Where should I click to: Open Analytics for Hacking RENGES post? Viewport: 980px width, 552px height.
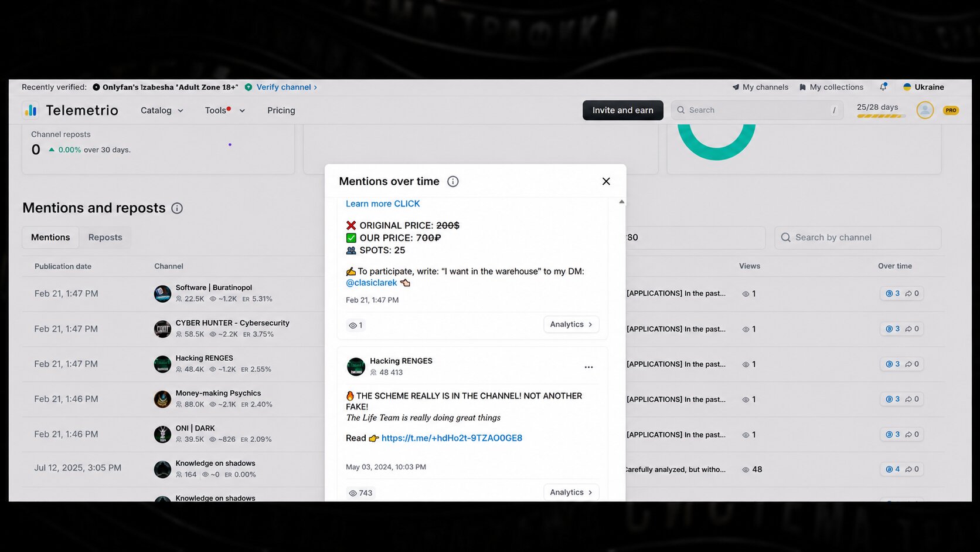tap(571, 492)
